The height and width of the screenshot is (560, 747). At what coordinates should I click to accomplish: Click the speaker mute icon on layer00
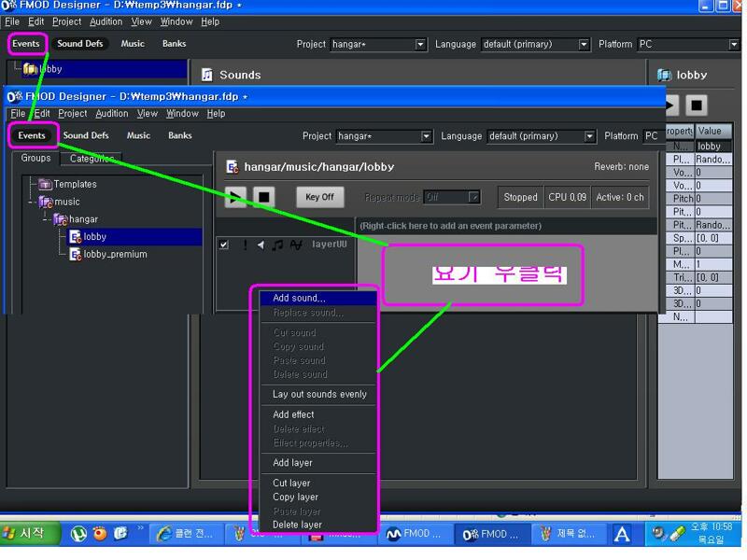pos(261,245)
